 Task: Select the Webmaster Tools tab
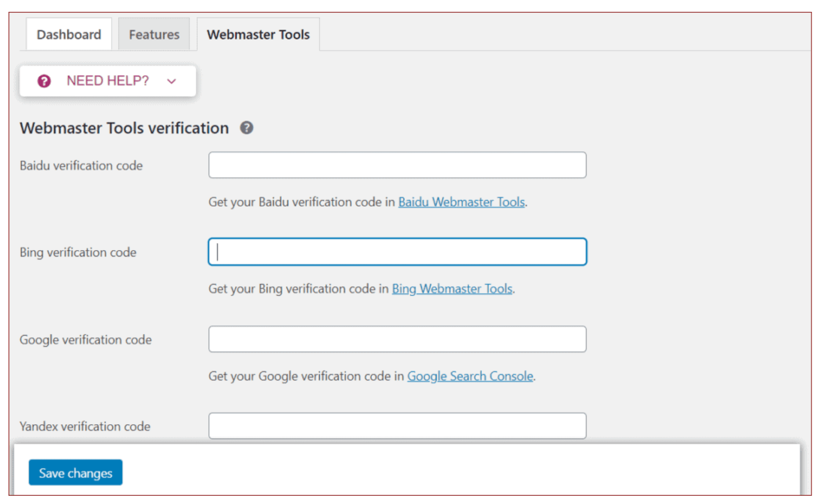[x=258, y=34]
